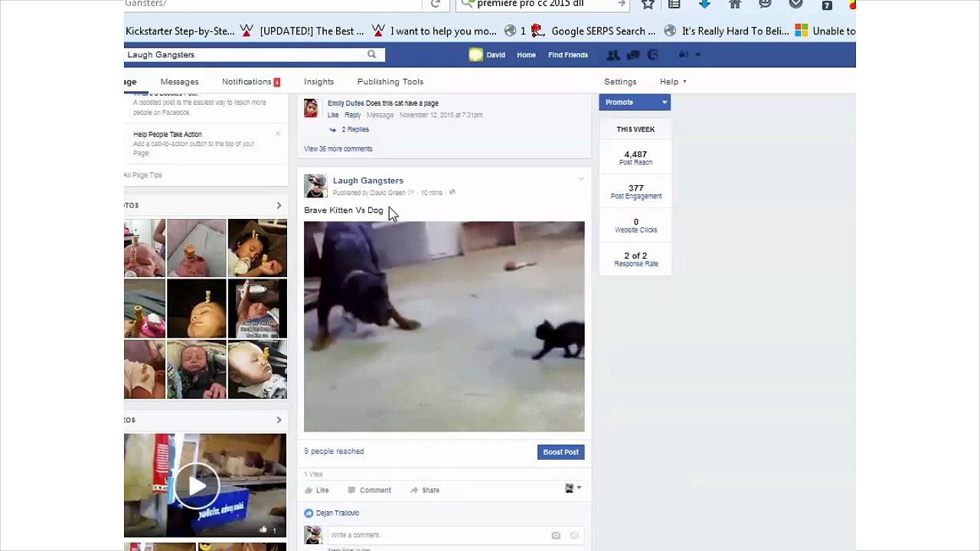Open the Help dropdown menu
The height and width of the screenshot is (551, 980).
point(673,82)
